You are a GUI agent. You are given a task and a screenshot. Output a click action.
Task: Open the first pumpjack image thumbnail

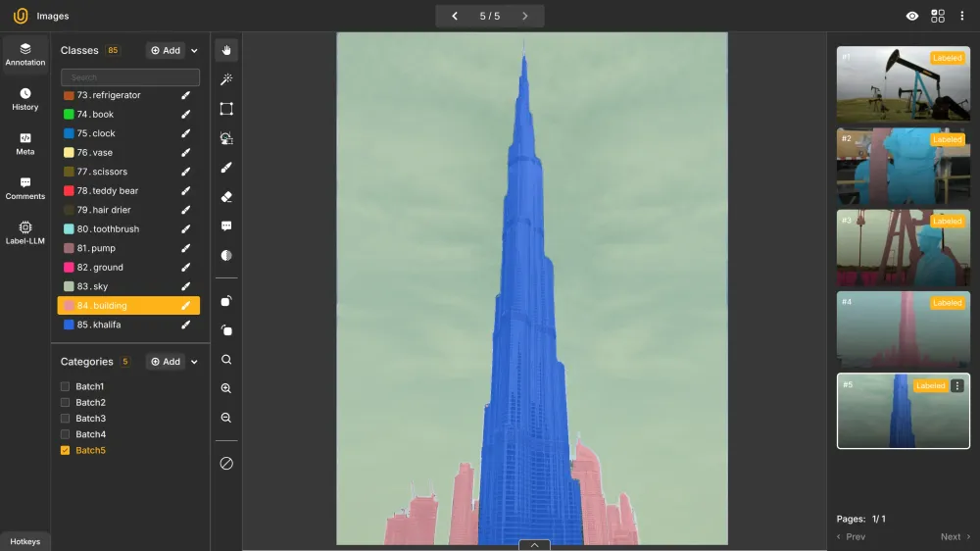[903, 84]
